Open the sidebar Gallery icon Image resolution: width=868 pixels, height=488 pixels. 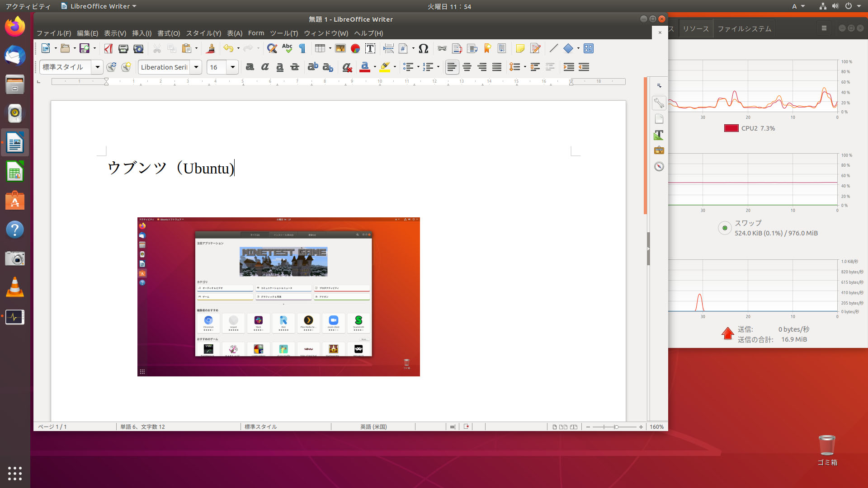pos(659,150)
